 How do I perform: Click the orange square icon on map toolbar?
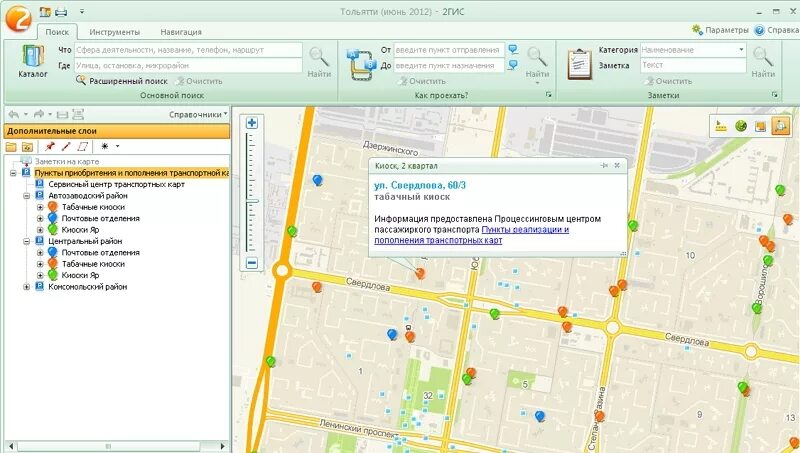coord(760,126)
